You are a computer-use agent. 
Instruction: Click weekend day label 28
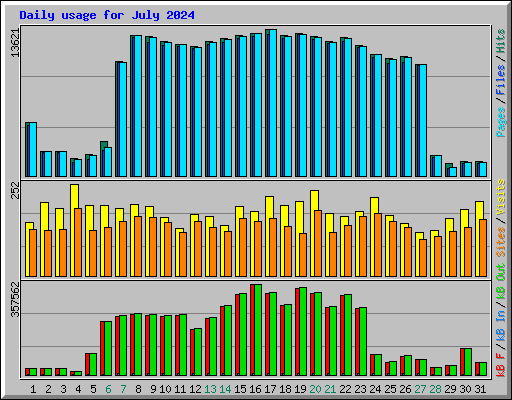coord(435,389)
